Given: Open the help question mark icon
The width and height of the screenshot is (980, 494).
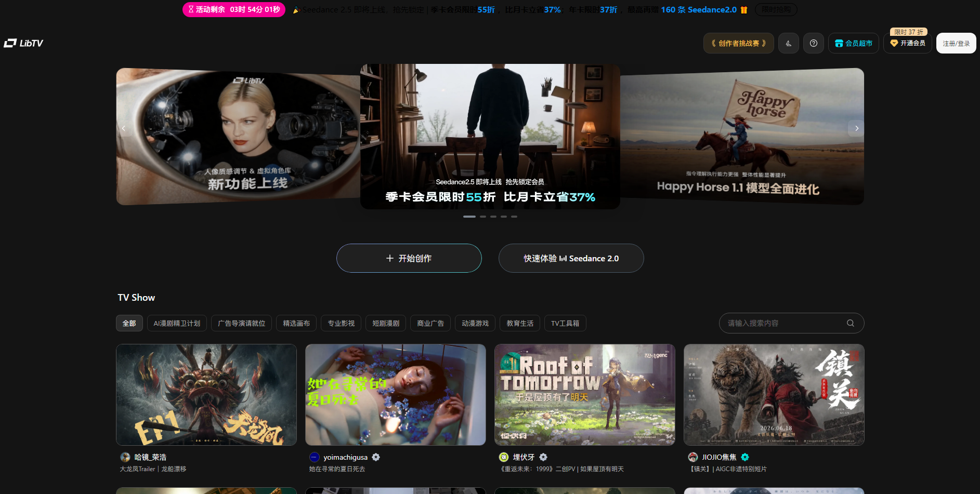Looking at the screenshot, I should click(x=813, y=43).
